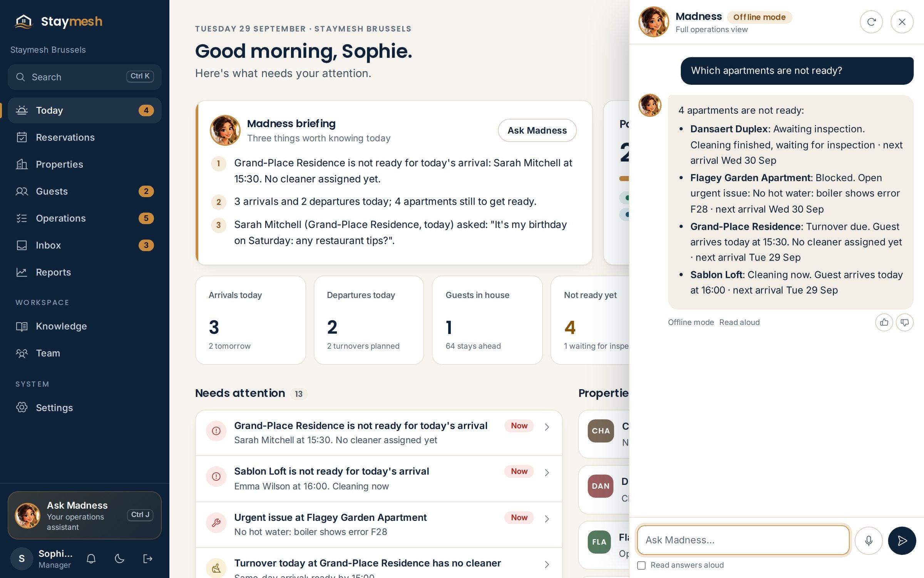Screen dimensions: 924x578
Task: Focus the Ask Madness message input
Action: coord(743,540)
